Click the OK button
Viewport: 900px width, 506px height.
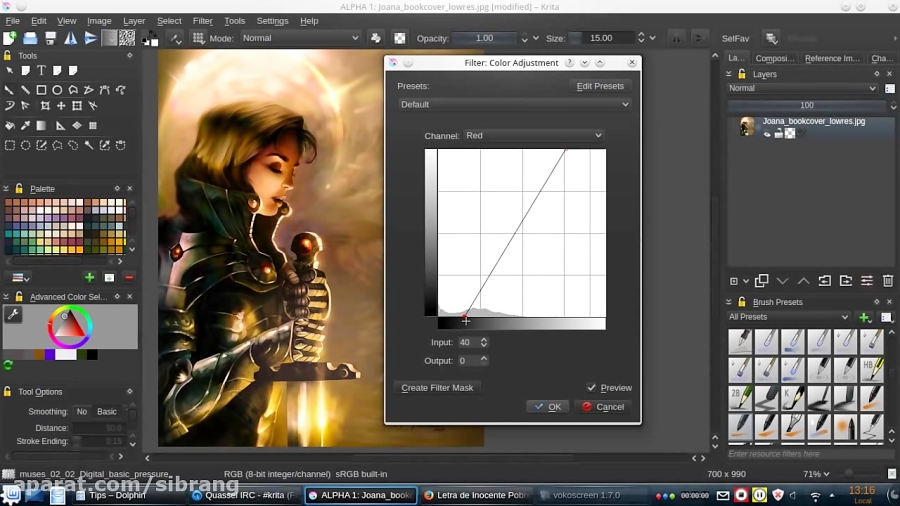point(548,407)
